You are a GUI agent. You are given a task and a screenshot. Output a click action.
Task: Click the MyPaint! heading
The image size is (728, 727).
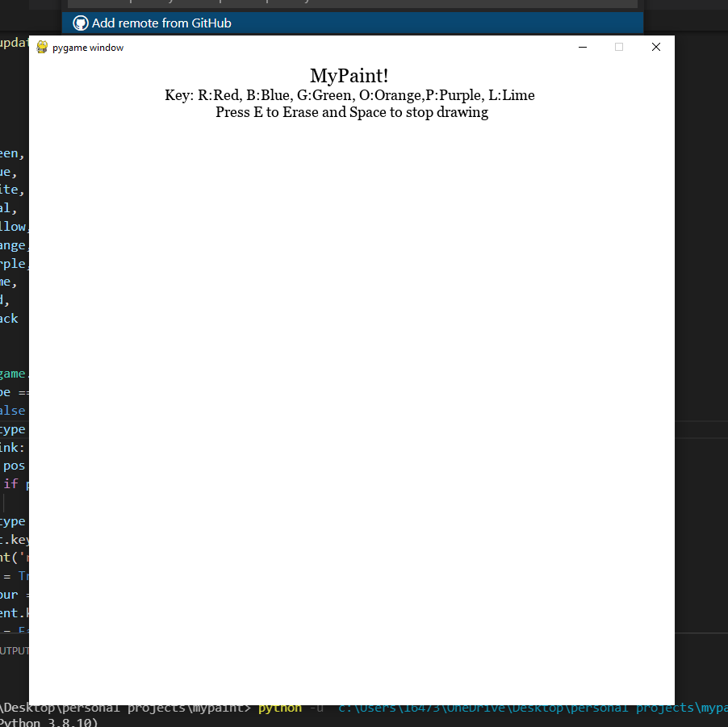[x=349, y=76]
